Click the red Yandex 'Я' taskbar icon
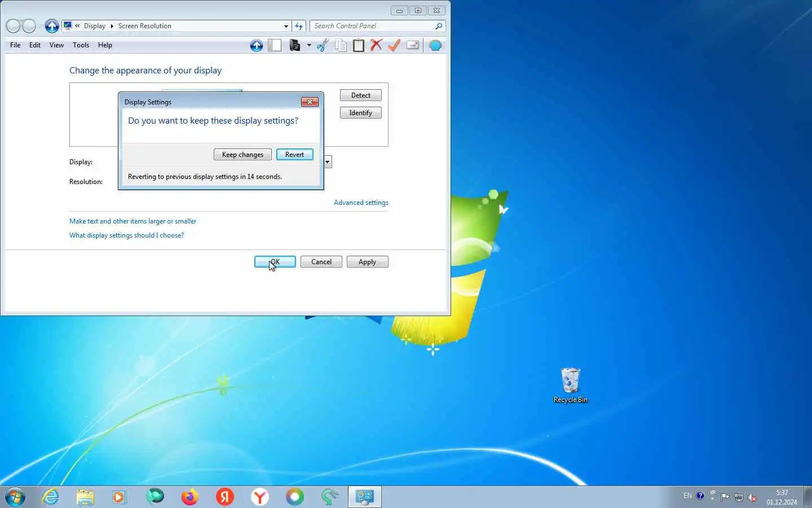Viewport: 812px width, 508px height. tap(225, 497)
